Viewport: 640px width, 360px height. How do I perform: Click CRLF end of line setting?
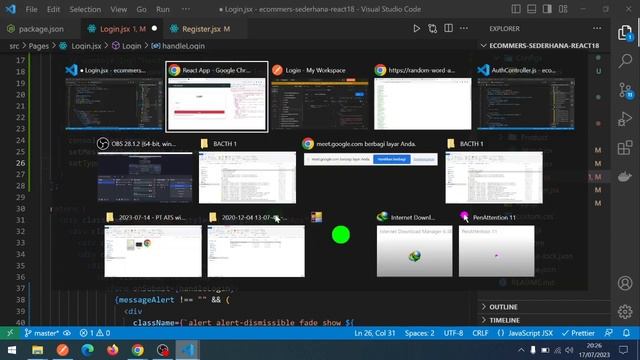(480, 333)
